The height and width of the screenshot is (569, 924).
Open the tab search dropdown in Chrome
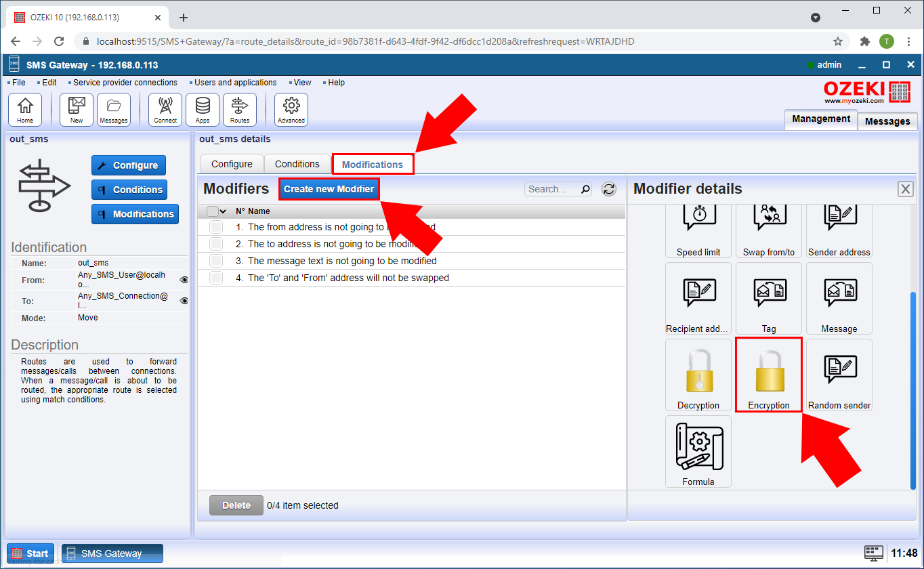pos(816,17)
